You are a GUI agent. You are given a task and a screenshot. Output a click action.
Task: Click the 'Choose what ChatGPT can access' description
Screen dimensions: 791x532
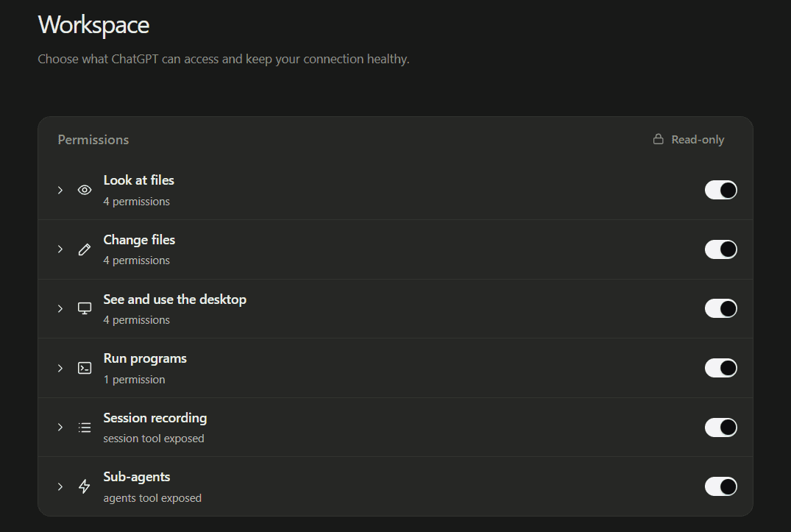(224, 59)
